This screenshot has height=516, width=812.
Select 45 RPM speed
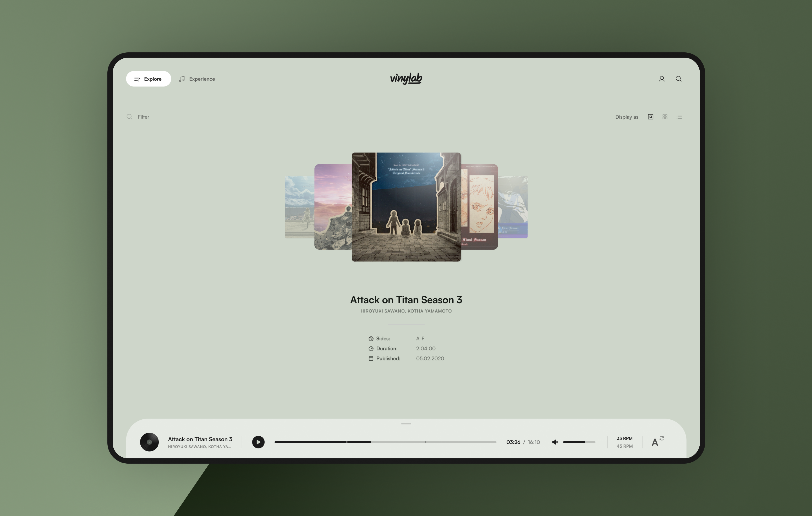pos(624,446)
